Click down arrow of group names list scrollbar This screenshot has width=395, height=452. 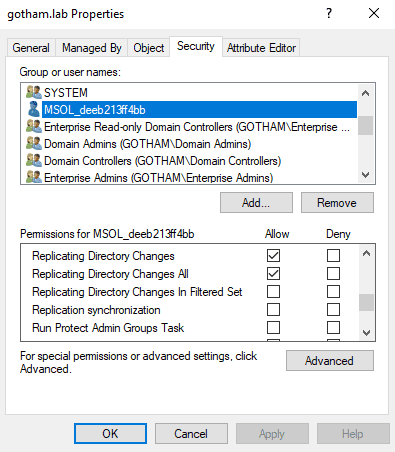pyautogui.click(x=365, y=175)
